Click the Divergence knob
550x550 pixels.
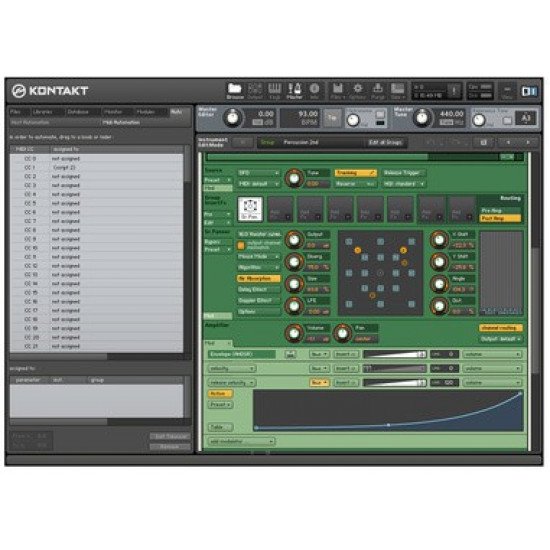pos(294,262)
